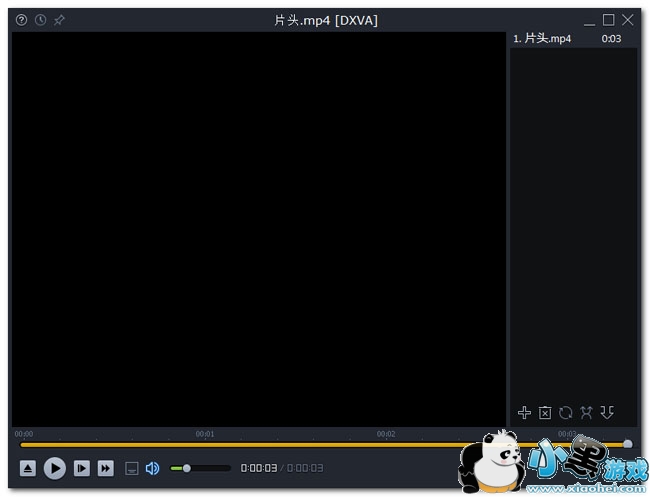This screenshot has height=497, width=650.
Task: Click the down-arrow playlist options icon
Action: 607,412
